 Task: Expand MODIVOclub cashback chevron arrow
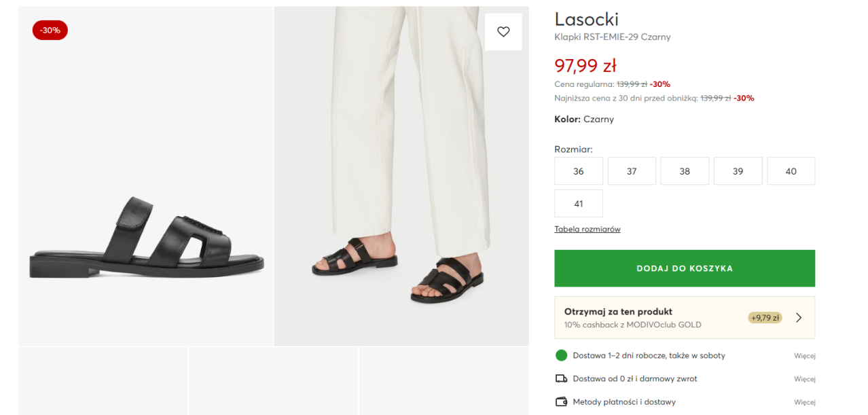pos(799,317)
